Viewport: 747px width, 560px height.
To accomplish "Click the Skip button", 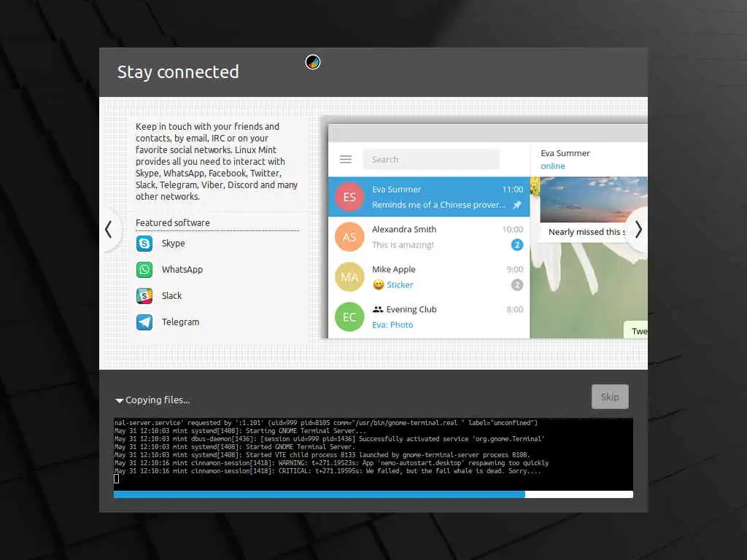I will (610, 397).
